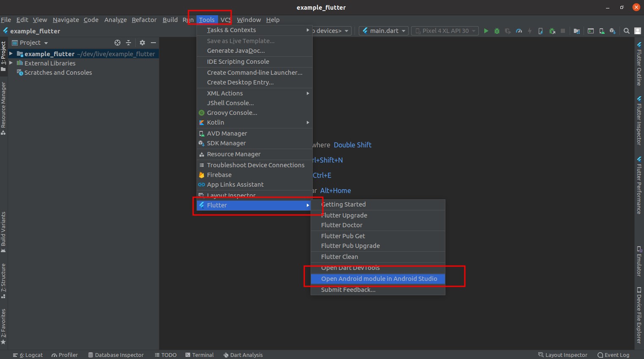
Task: Open main.dart run configuration dropdown
Action: click(384, 31)
